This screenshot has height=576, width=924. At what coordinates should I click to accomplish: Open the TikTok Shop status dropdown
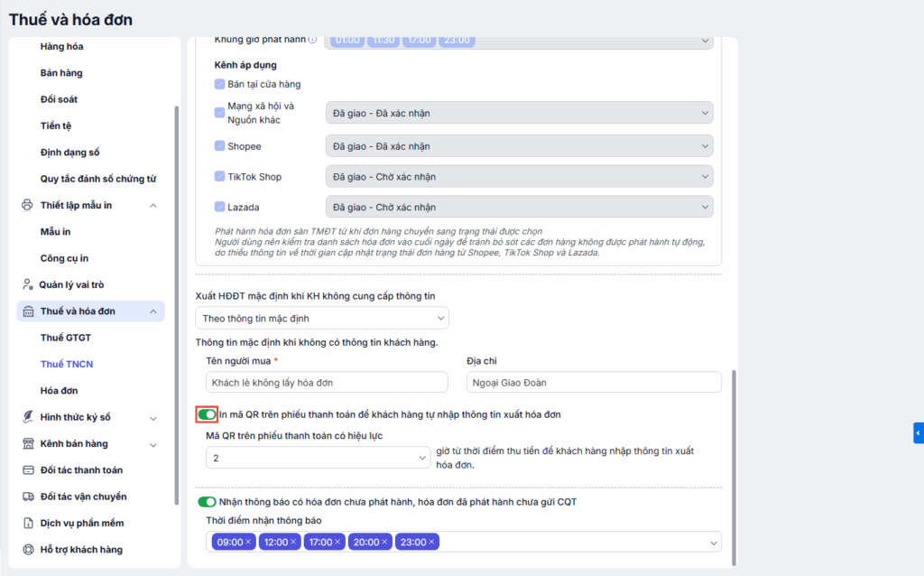click(519, 177)
